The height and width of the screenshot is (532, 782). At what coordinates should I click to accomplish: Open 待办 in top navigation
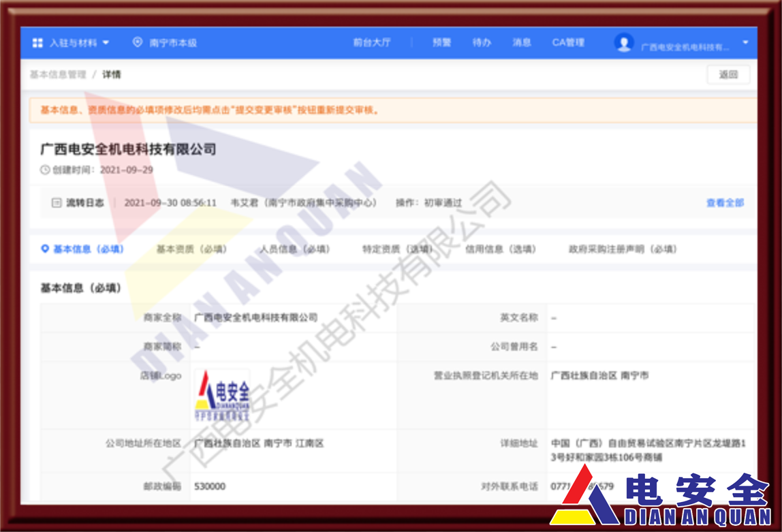[482, 42]
